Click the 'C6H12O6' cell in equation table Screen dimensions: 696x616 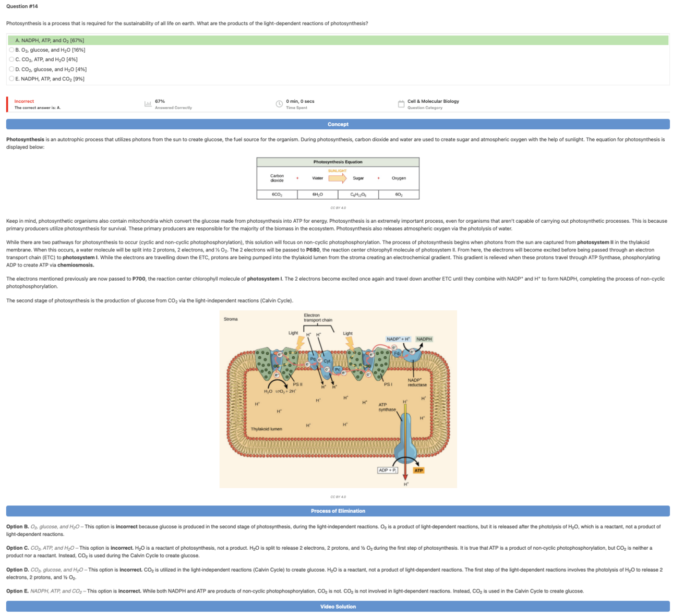point(358,195)
